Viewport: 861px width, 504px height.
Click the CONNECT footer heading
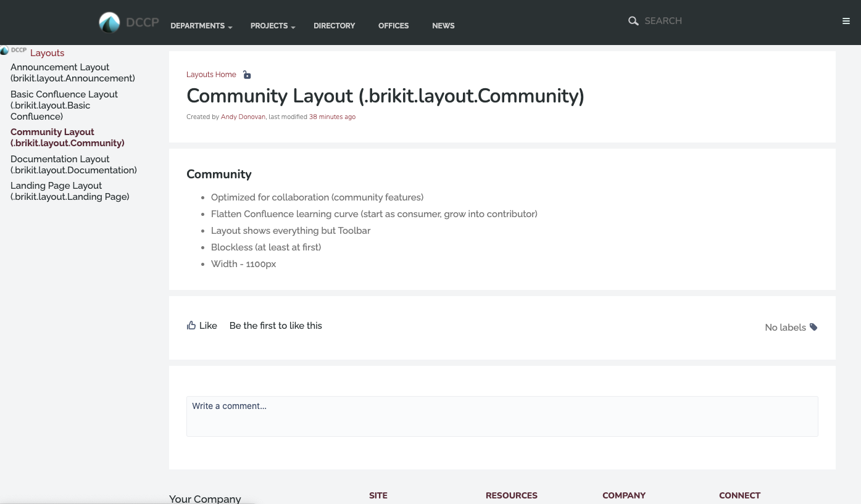pyautogui.click(x=739, y=495)
